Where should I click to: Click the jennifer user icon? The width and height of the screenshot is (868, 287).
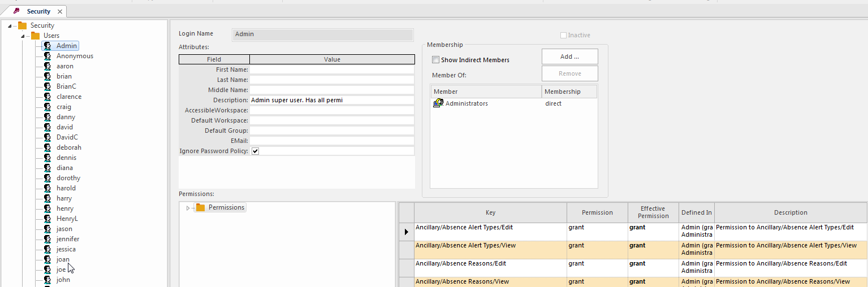pos(47,239)
